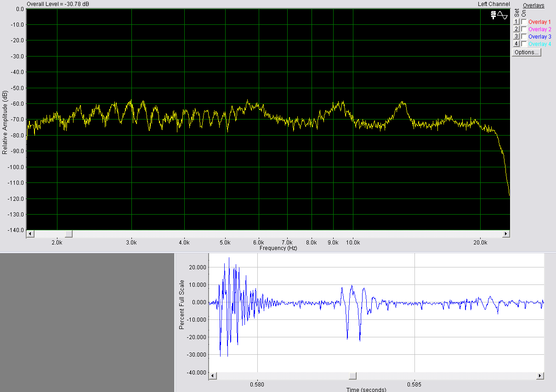Click the Overlays heading label
This screenshot has width=556, height=392.
pyautogui.click(x=533, y=6)
